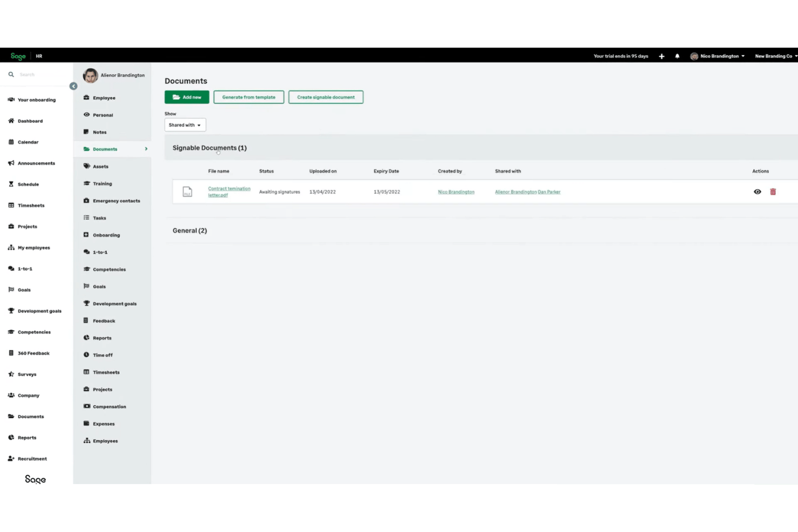The image size is (798, 532).
Task: Click the Compensation money icon
Action: coord(86,406)
